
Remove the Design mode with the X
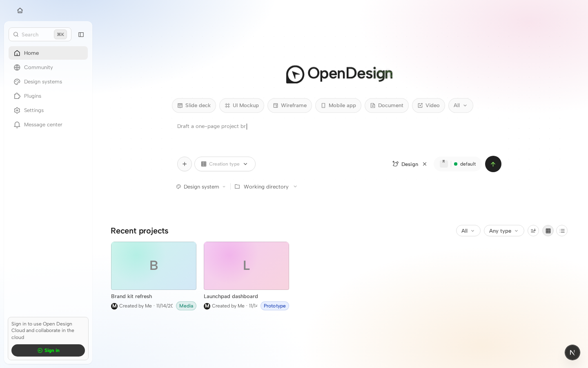pos(425,164)
